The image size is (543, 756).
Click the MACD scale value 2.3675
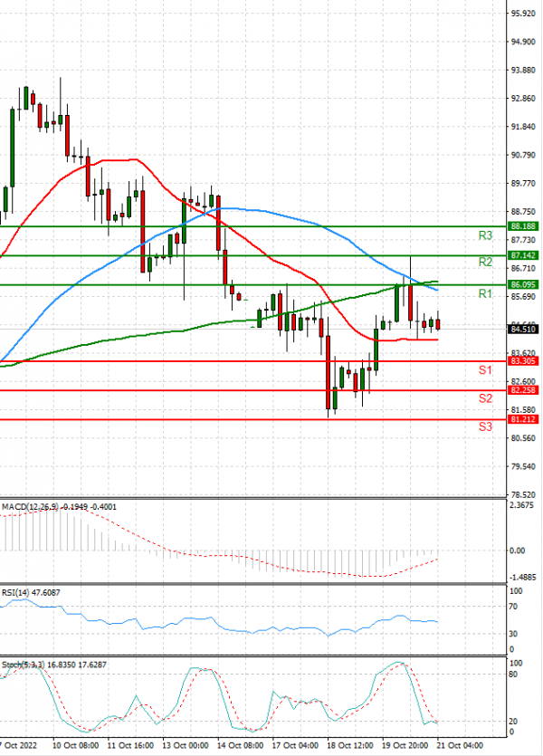tap(522, 505)
